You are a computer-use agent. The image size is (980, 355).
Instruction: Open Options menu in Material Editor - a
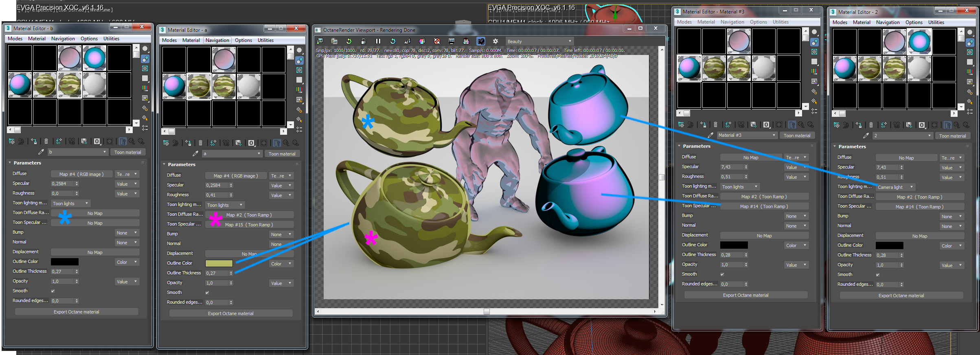[x=243, y=40]
